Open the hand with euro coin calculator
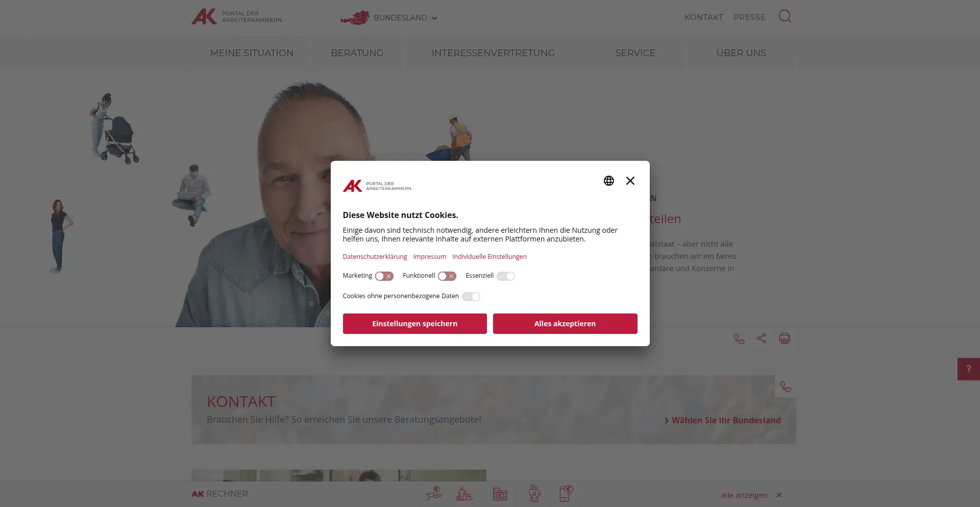 click(434, 494)
